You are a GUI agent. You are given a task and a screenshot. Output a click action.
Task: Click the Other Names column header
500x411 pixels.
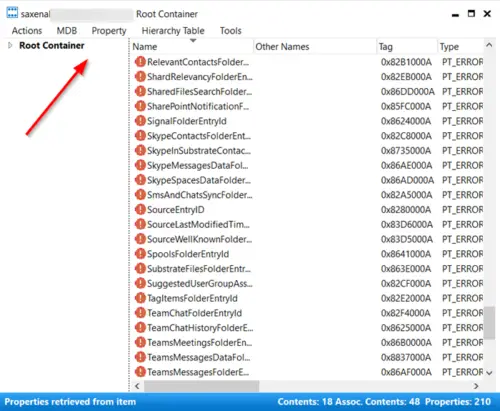click(x=315, y=47)
